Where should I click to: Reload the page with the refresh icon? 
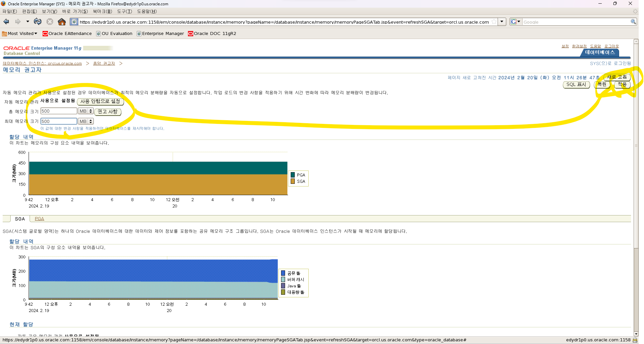[38, 22]
